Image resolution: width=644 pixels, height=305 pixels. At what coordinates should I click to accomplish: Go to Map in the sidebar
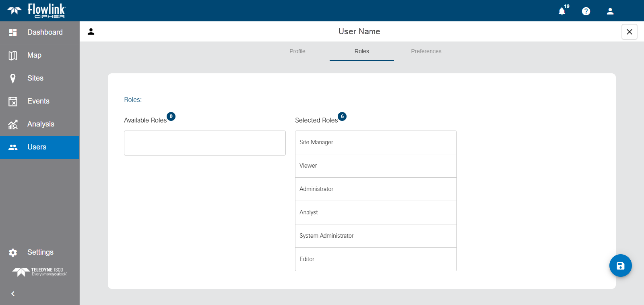pos(39,55)
